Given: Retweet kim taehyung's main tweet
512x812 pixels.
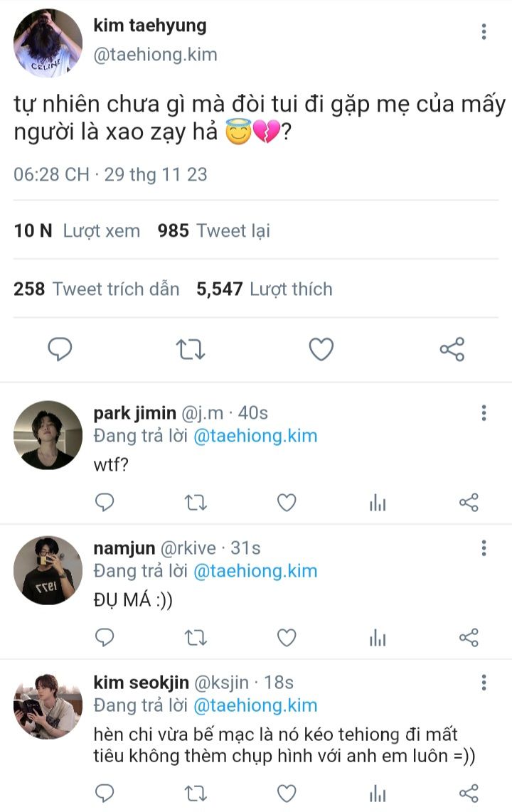Looking at the screenshot, I should pyautogui.click(x=191, y=349).
